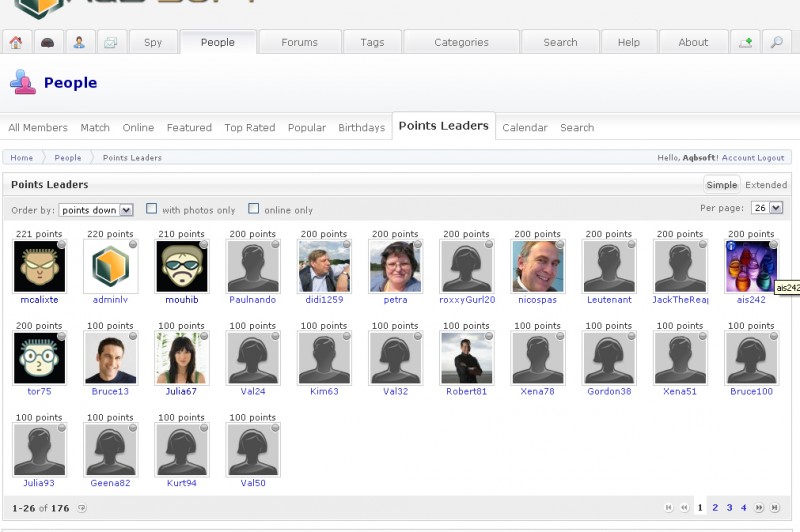Click the green arrow icon beside About

(744, 42)
